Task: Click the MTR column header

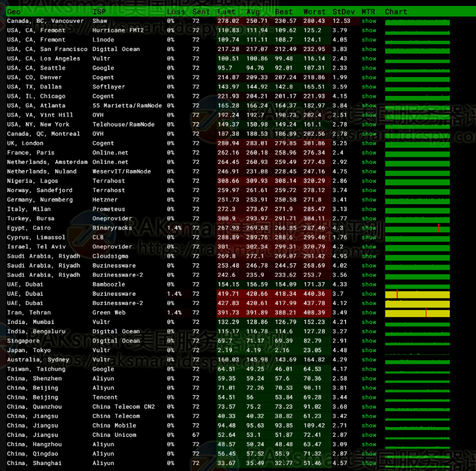Action: coord(368,12)
